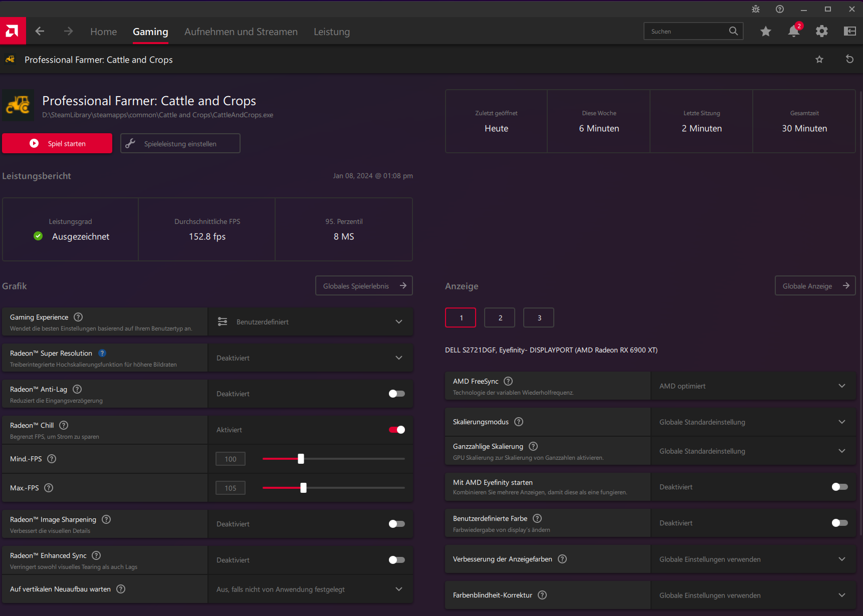Show help for Gaming Experience
Image resolution: width=863 pixels, height=616 pixels.
click(x=78, y=317)
